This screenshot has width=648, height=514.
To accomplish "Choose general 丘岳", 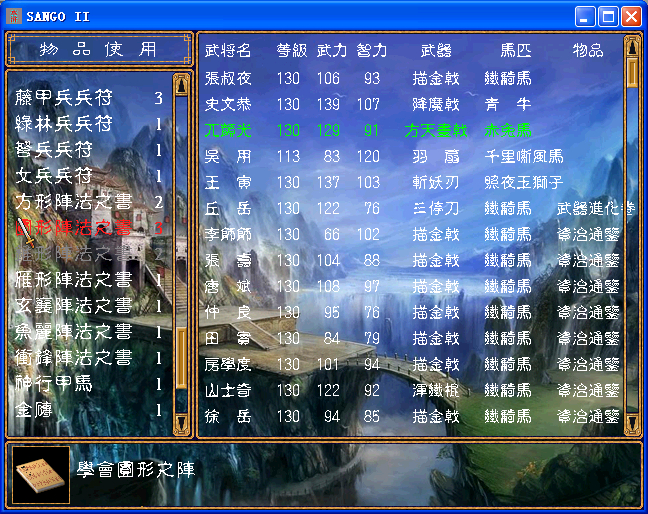I will click(x=228, y=208).
